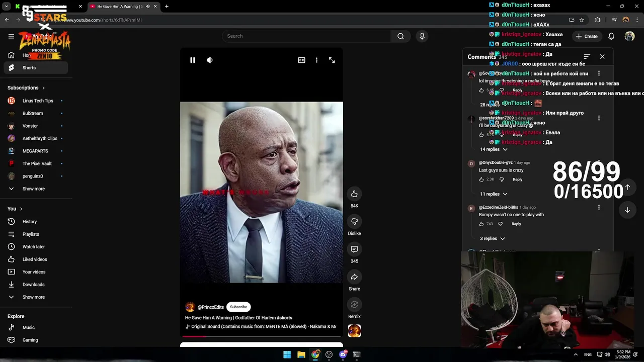Like the Short with 84K likes
Image resolution: width=644 pixels, height=362 pixels.
354,194
